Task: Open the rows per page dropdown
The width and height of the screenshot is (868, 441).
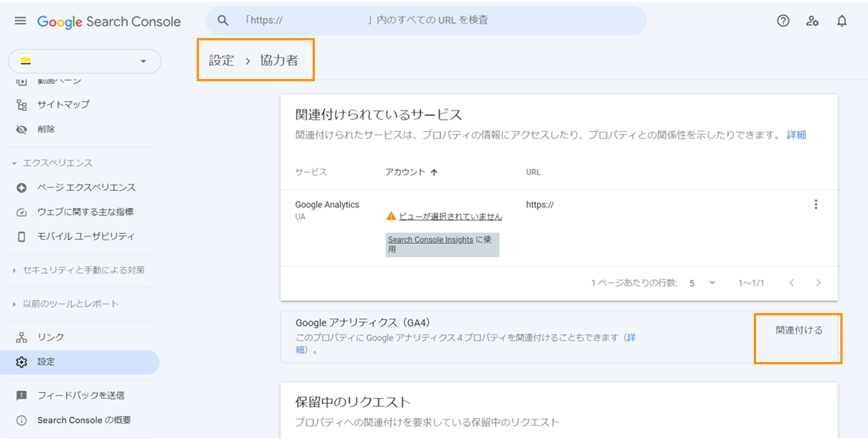Action: click(x=702, y=283)
